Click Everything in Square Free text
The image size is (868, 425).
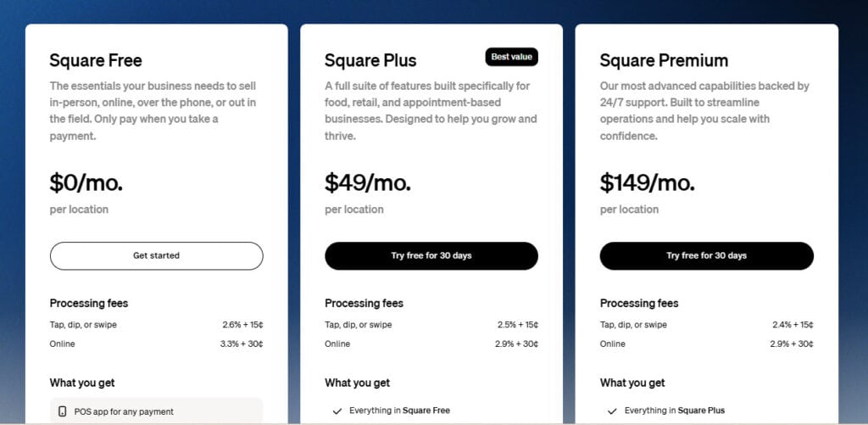400,411
